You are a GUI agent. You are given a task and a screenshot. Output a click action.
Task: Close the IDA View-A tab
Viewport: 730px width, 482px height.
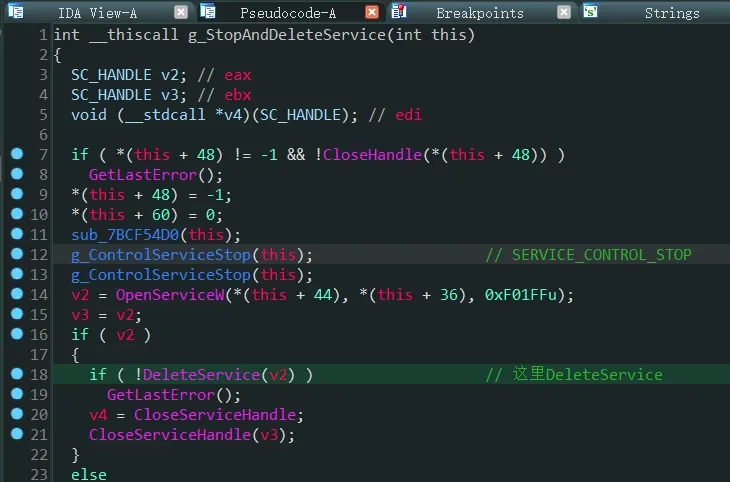pyautogui.click(x=181, y=12)
